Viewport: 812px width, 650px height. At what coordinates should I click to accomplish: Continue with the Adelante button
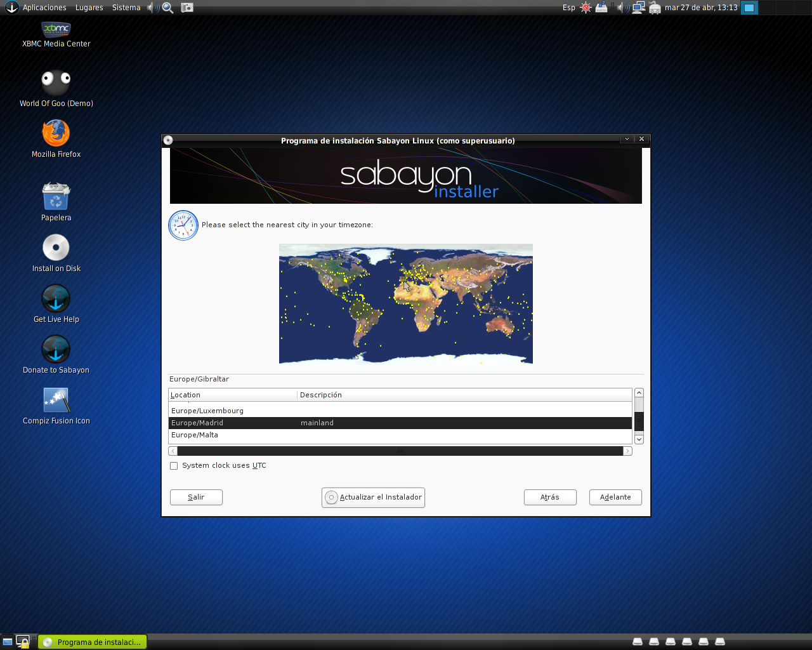click(x=615, y=497)
